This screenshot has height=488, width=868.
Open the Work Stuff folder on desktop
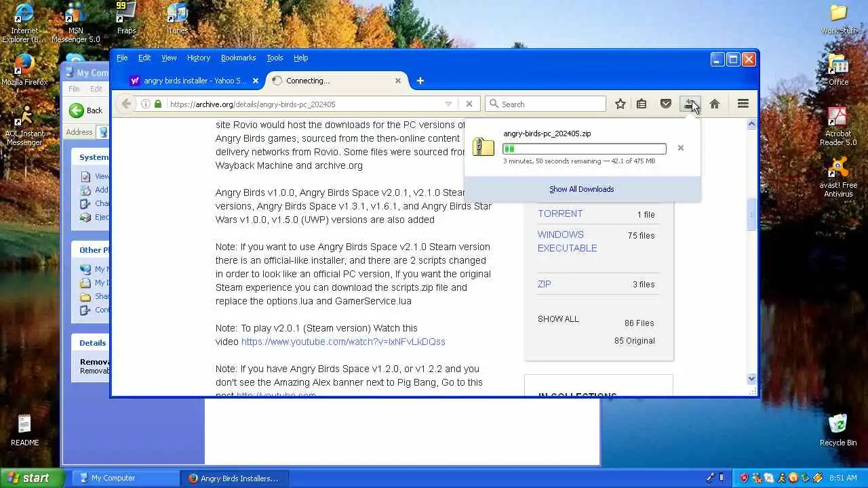coord(839,18)
